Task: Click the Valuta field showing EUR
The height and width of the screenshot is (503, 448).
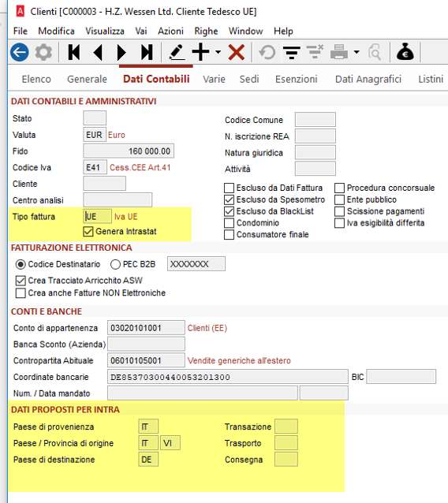Action: [x=95, y=135]
